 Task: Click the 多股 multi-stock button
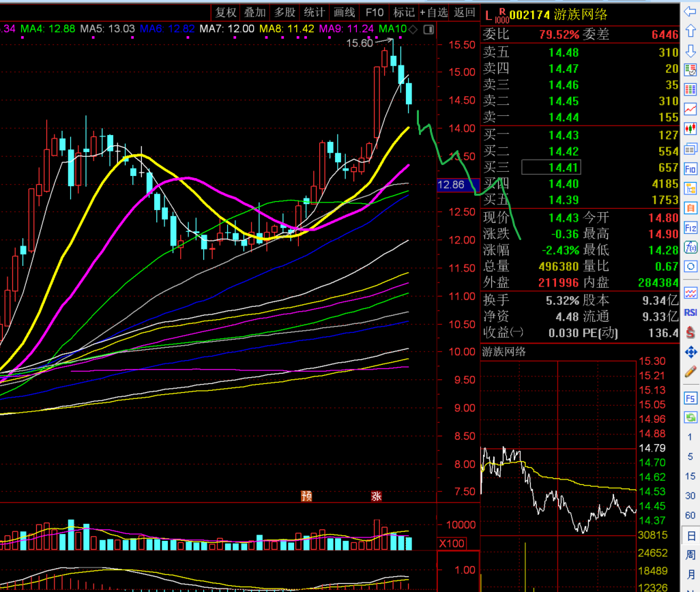[x=285, y=12]
